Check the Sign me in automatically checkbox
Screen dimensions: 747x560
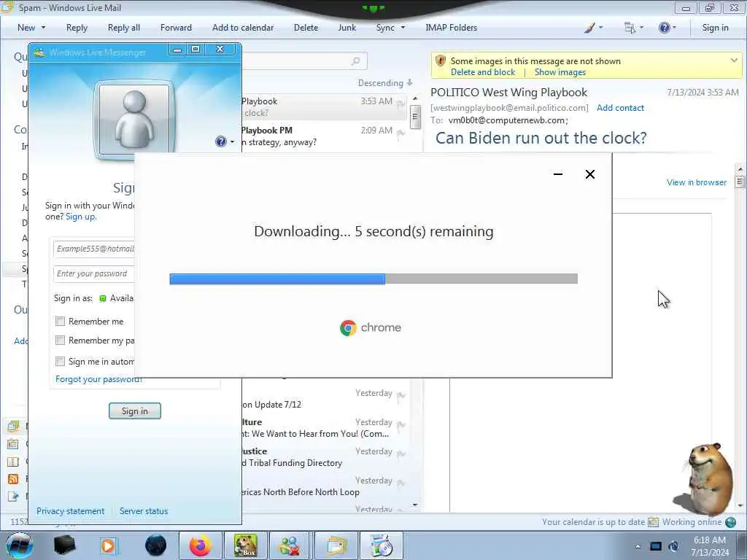[x=60, y=361]
